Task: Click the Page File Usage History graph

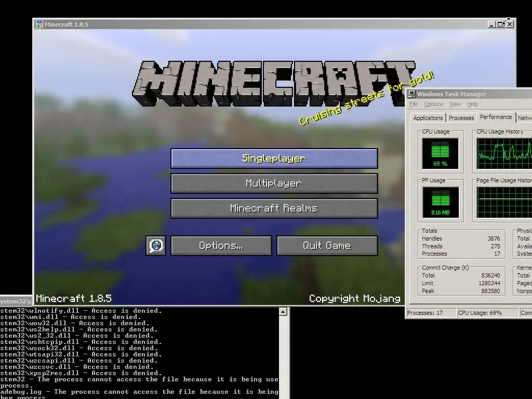Action: [x=504, y=202]
